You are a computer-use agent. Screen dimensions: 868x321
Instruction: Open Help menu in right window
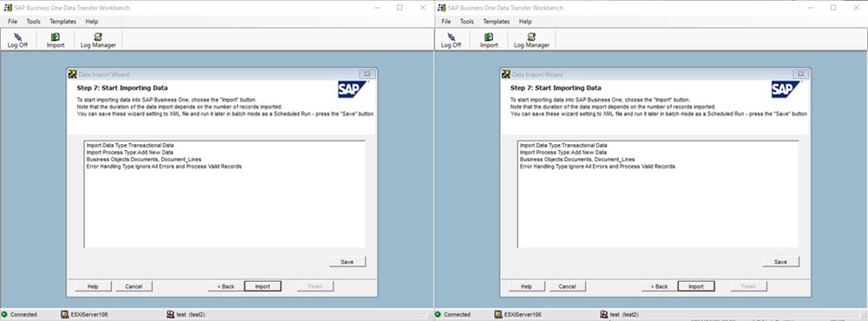pyautogui.click(x=525, y=22)
